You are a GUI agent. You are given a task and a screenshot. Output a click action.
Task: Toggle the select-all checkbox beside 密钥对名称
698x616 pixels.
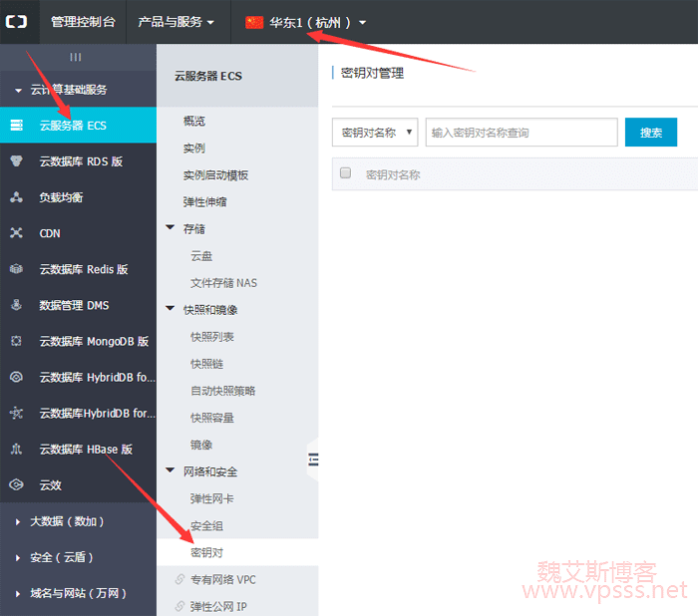point(346,173)
